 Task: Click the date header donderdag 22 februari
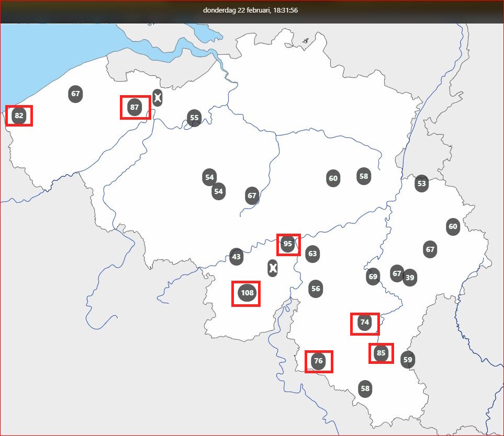(x=237, y=10)
